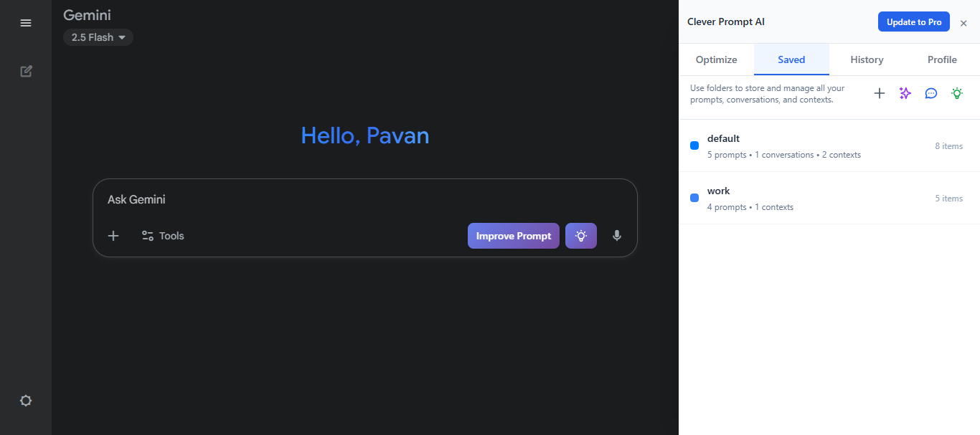Open the Tools options in prompt box
Screen dimensions: 980x435
click(x=163, y=236)
